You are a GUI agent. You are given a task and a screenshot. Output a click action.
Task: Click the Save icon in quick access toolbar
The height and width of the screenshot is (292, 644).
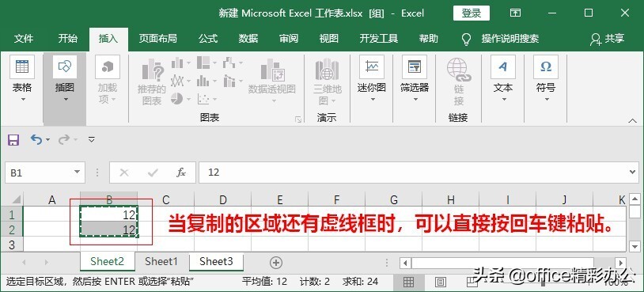click(x=13, y=139)
